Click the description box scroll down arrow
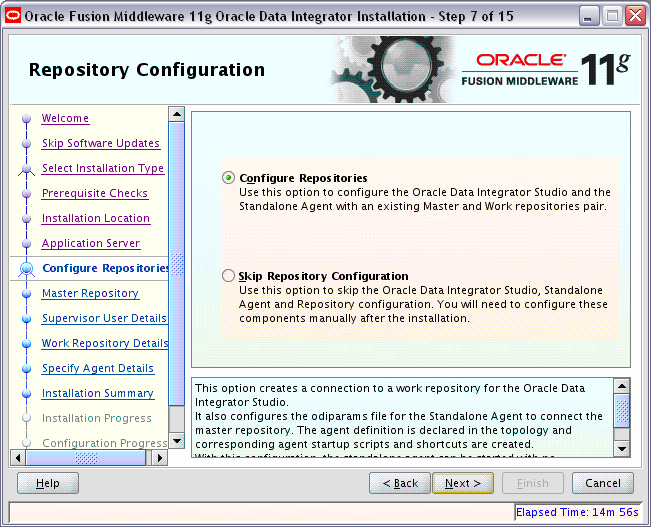Image resolution: width=651 pixels, height=527 pixels. (x=622, y=449)
